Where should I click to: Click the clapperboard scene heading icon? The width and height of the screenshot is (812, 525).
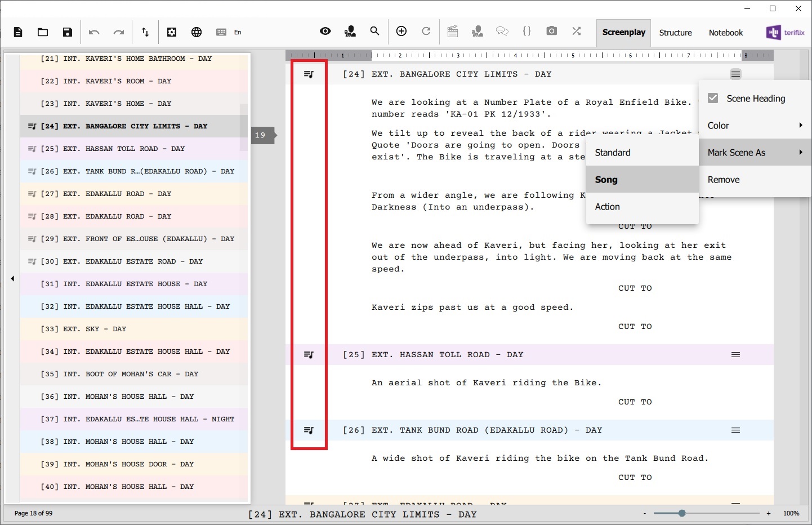tap(453, 31)
